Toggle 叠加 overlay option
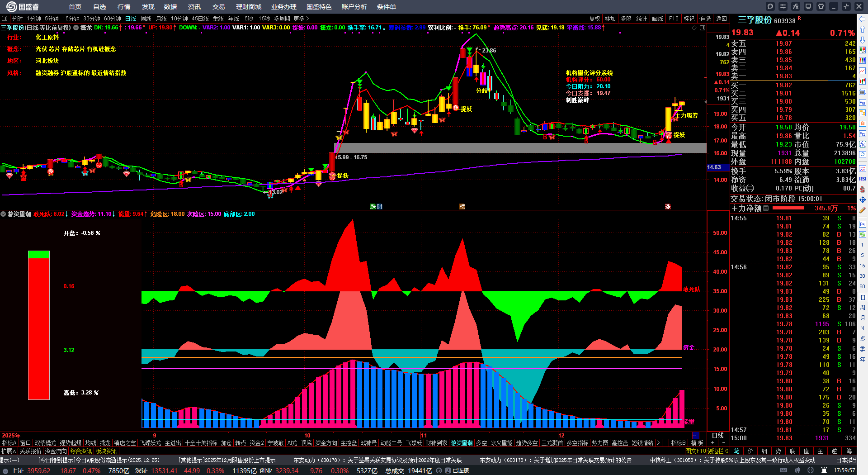 click(610, 19)
